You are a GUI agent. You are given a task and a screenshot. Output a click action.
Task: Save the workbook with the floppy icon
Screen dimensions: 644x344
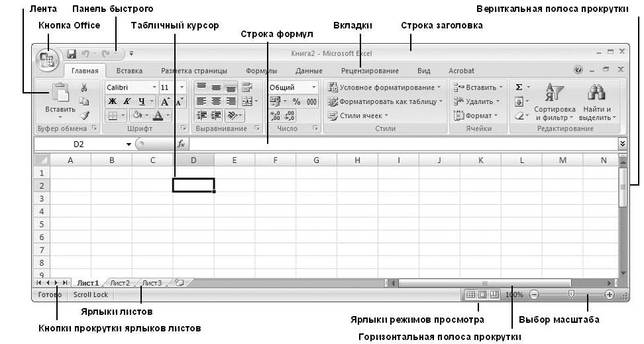(x=72, y=54)
